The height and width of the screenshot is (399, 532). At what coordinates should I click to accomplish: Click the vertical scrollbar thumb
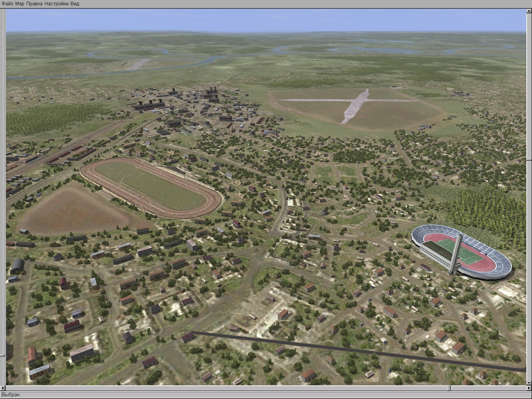click(x=529, y=160)
